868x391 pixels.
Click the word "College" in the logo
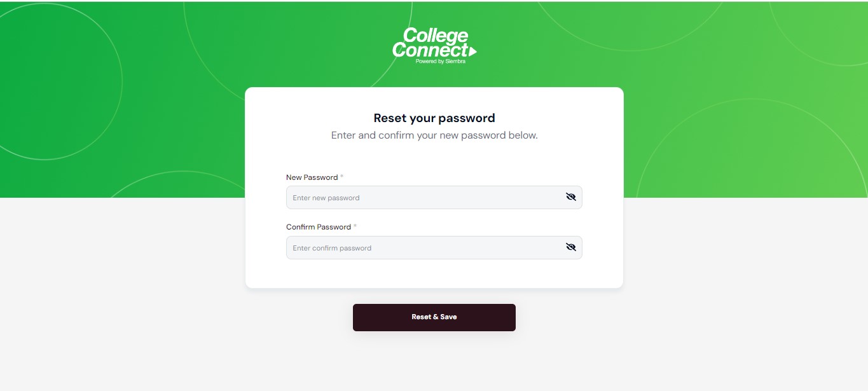436,36
